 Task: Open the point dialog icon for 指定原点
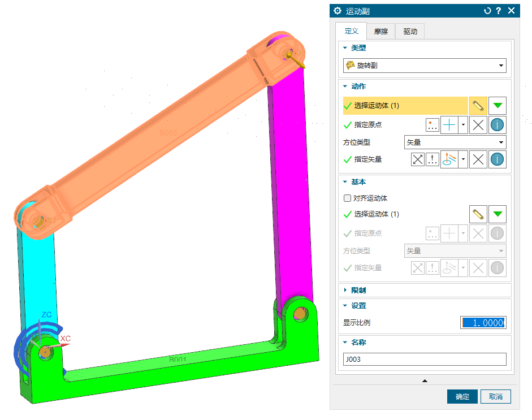[x=432, y=125]
